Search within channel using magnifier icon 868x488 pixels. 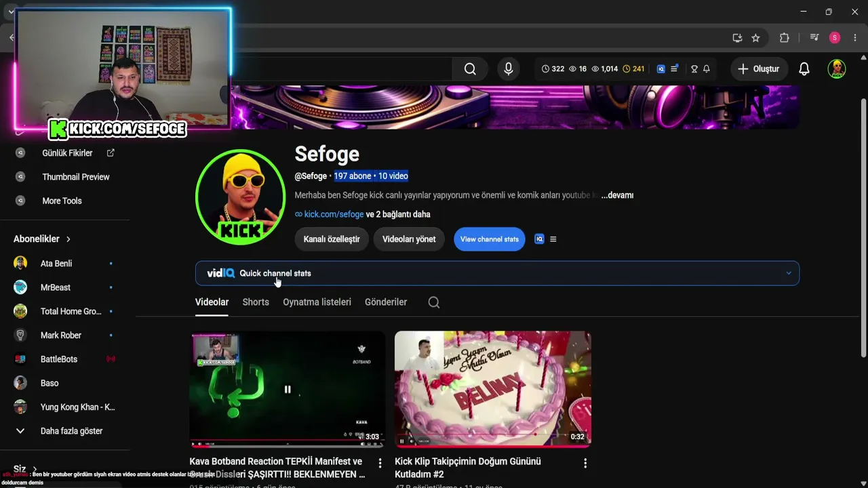(x=434, y=302)
